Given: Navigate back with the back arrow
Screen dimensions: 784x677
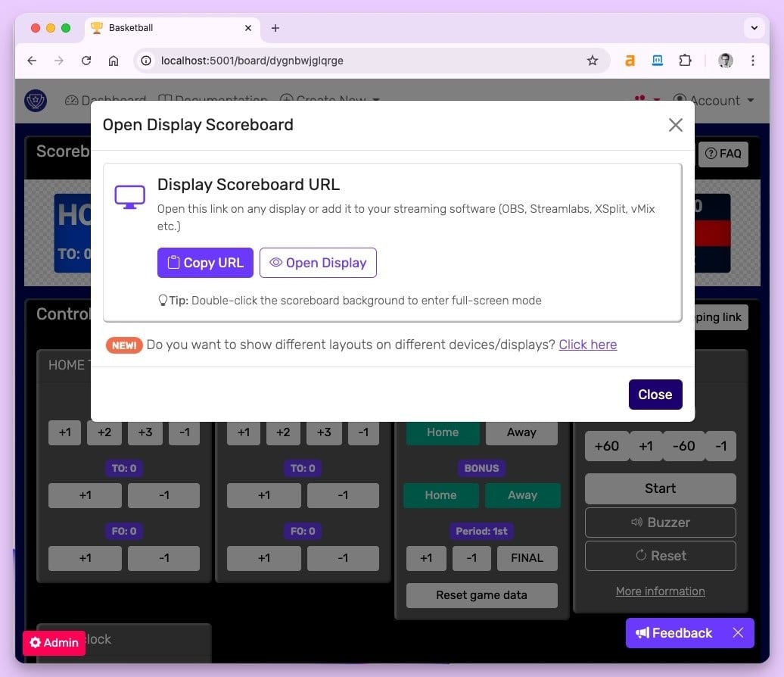Looking at the screenshot, I should [32, 61].
